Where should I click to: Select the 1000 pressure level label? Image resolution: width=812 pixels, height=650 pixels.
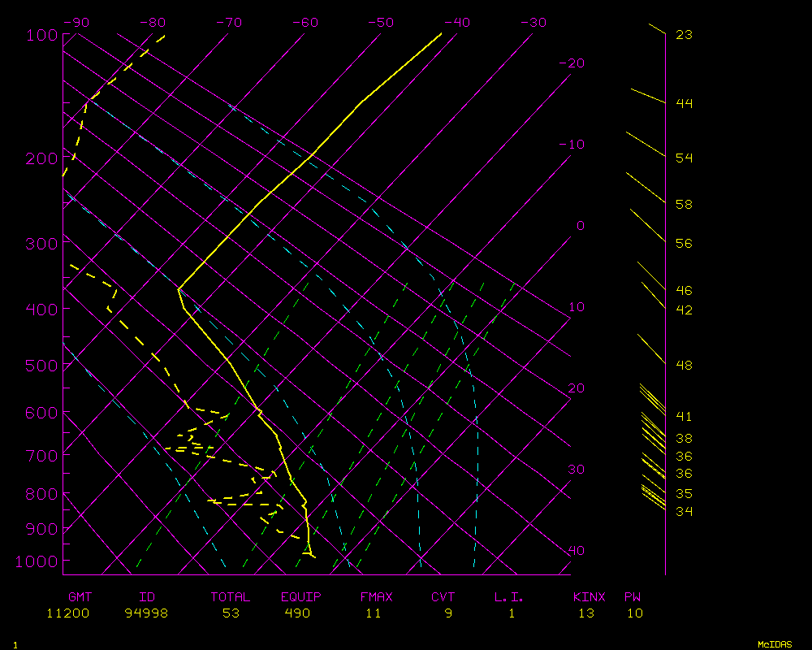[x=37, y=561]
